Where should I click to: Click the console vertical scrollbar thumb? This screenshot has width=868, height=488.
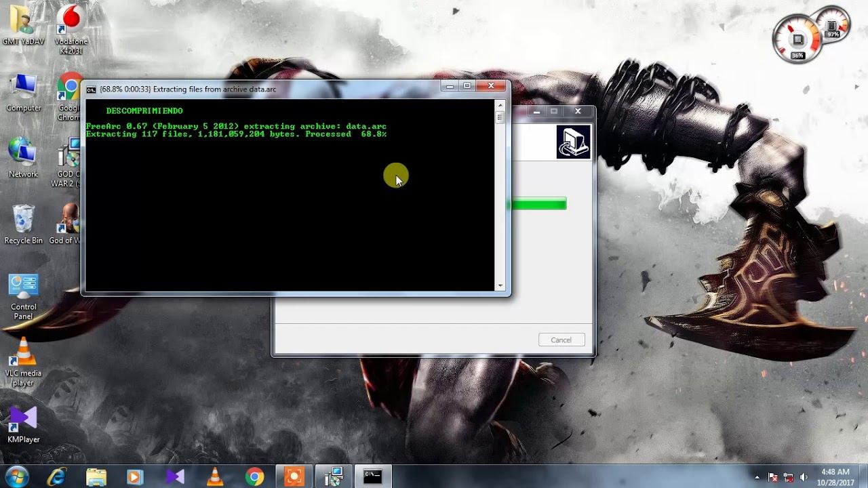tap(500, 117)
